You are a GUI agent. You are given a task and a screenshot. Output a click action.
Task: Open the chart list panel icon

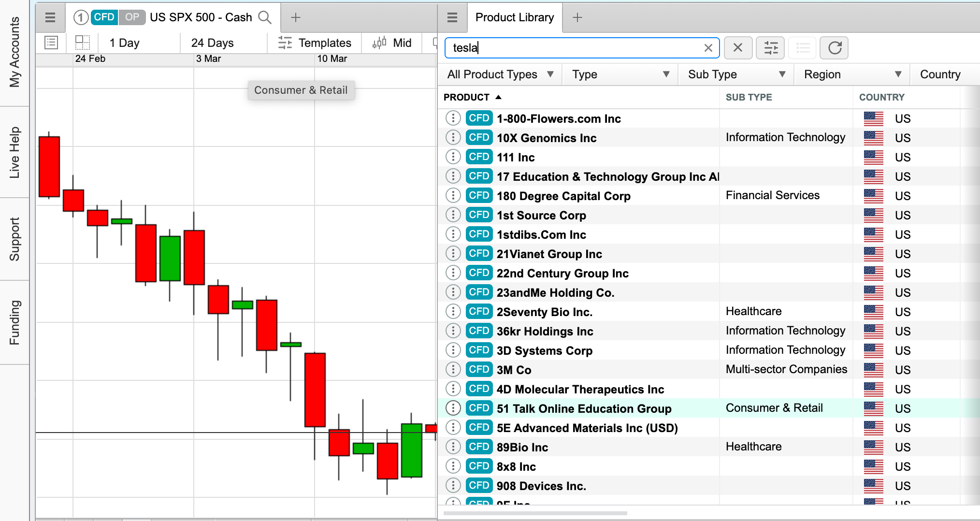point(51,43)
